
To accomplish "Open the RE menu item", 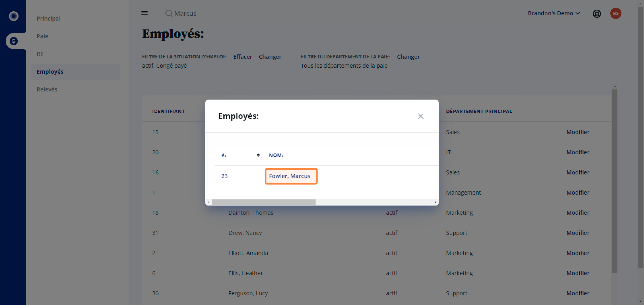I will coord(40,54).
